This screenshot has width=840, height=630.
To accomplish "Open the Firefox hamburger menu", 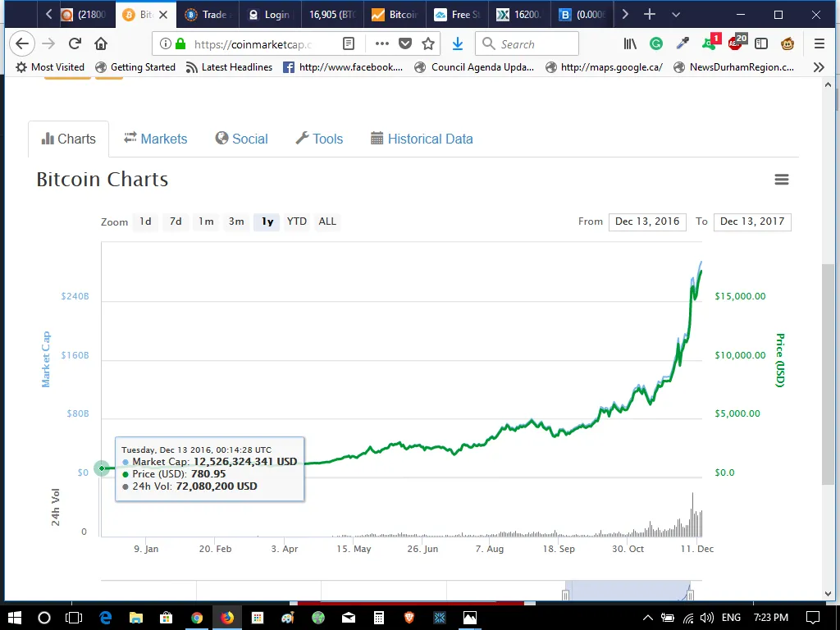I will 819,44.
